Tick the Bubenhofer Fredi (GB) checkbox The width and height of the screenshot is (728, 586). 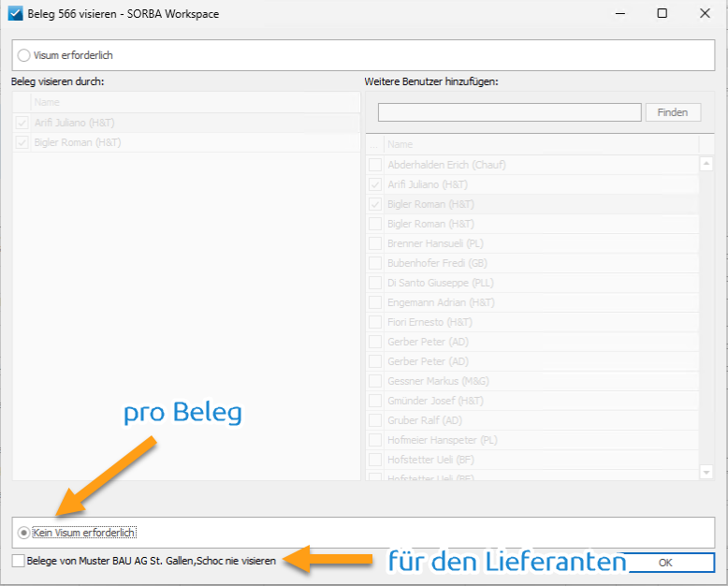tap(375, 263)
